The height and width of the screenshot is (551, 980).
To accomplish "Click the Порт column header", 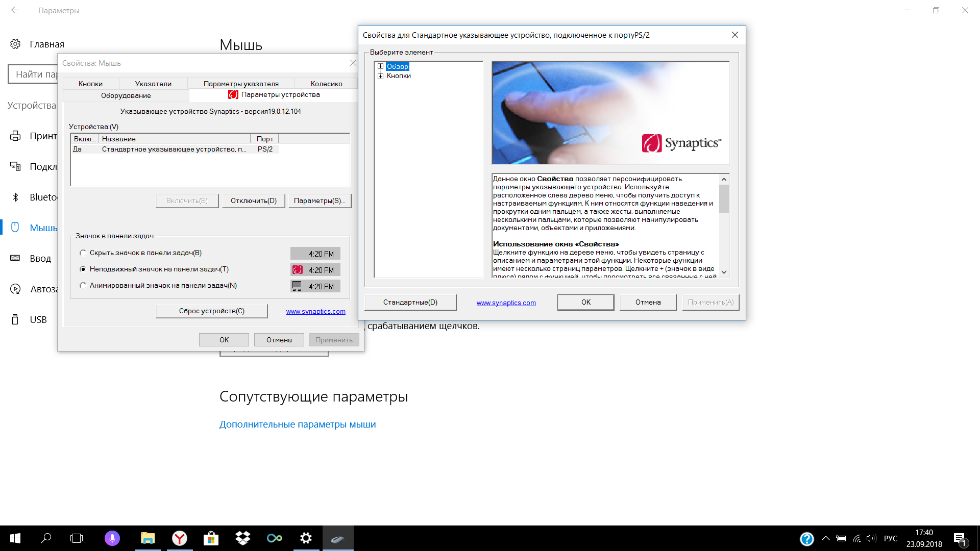I will click(264, 139).
